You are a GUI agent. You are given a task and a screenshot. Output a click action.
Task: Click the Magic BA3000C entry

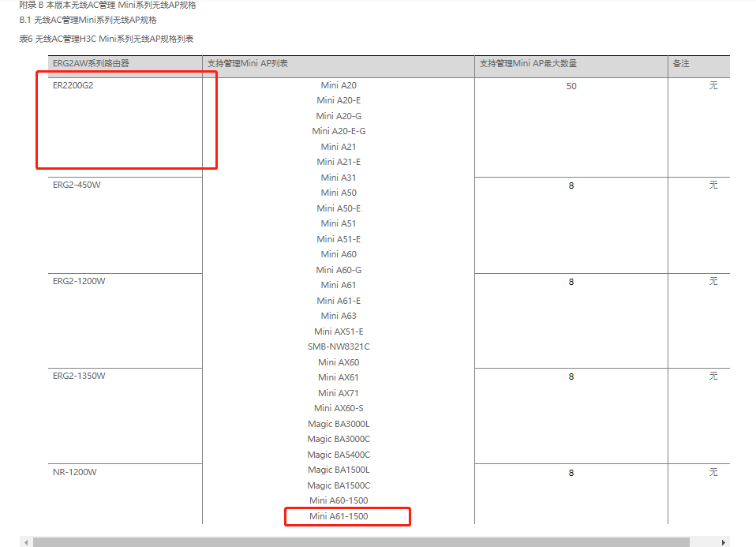[339, 439]
